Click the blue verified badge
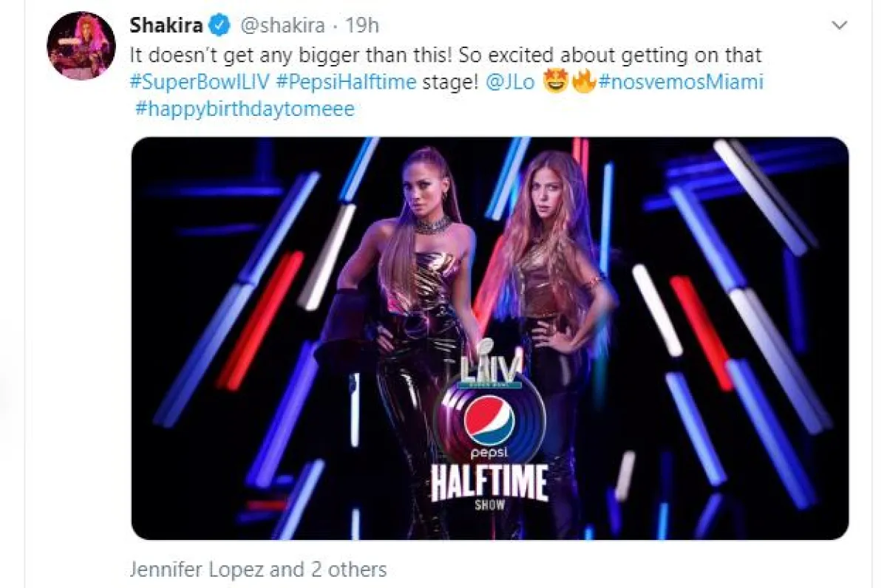The width and height of the screenshot is (887, 588). [219, 26]
